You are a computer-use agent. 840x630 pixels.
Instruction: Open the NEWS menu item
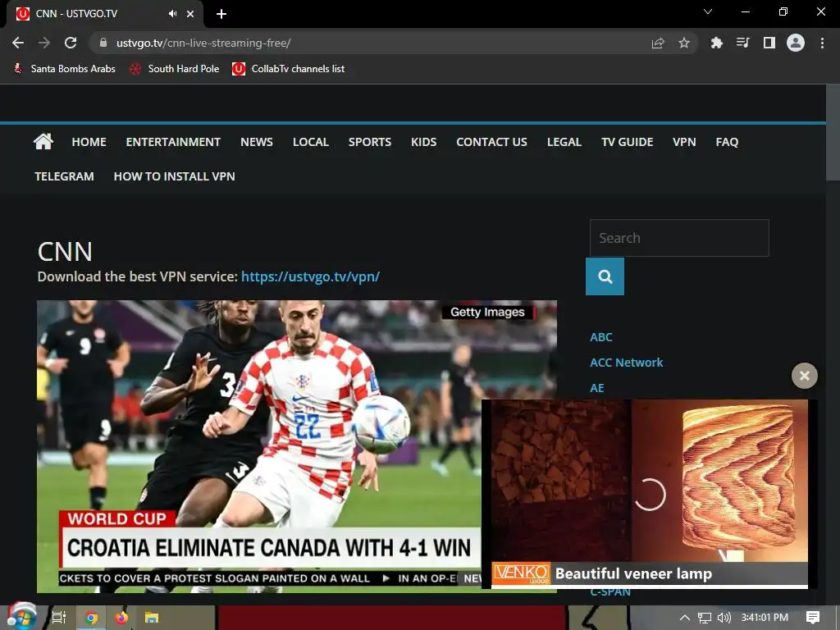coord(257,142)
